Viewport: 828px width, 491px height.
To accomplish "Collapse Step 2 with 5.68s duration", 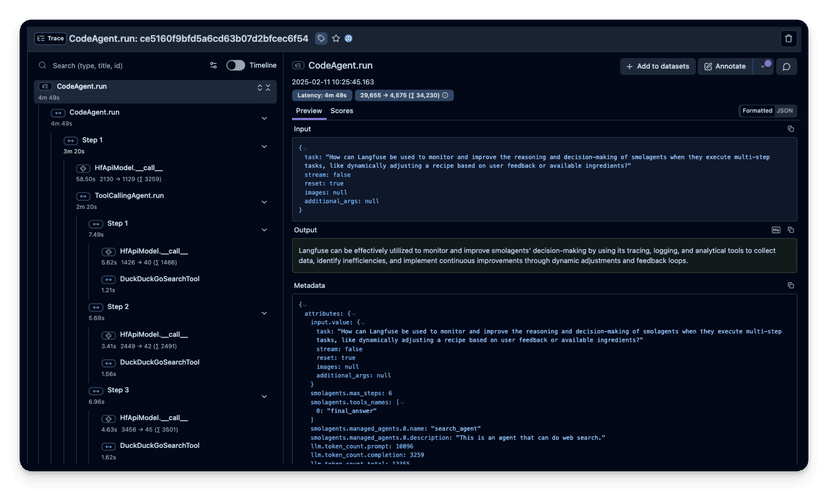I will [x=264, y=313].
